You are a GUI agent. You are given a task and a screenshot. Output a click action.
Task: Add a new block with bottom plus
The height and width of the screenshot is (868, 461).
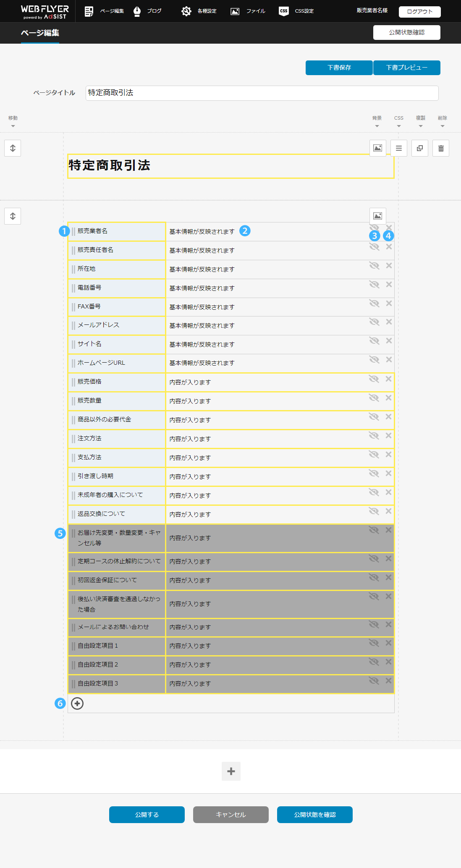tap(231, 771)
